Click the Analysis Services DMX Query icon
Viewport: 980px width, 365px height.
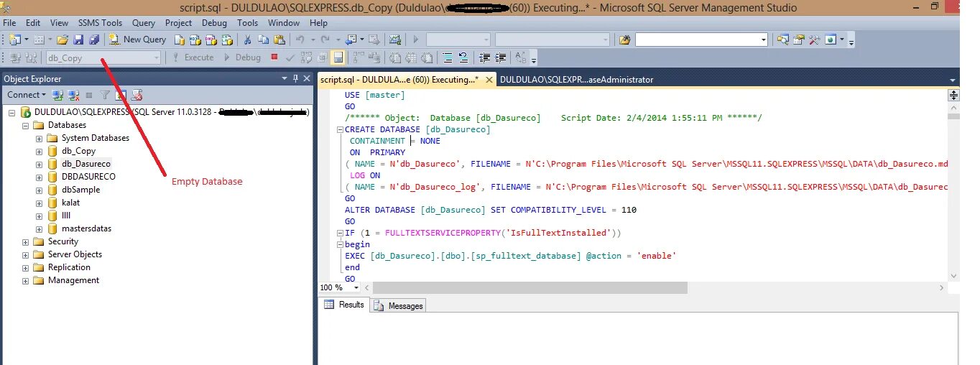point(211,40)
